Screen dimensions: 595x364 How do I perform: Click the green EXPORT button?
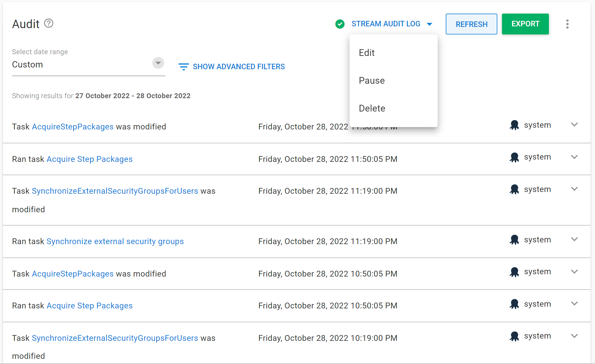coord(525,24)
